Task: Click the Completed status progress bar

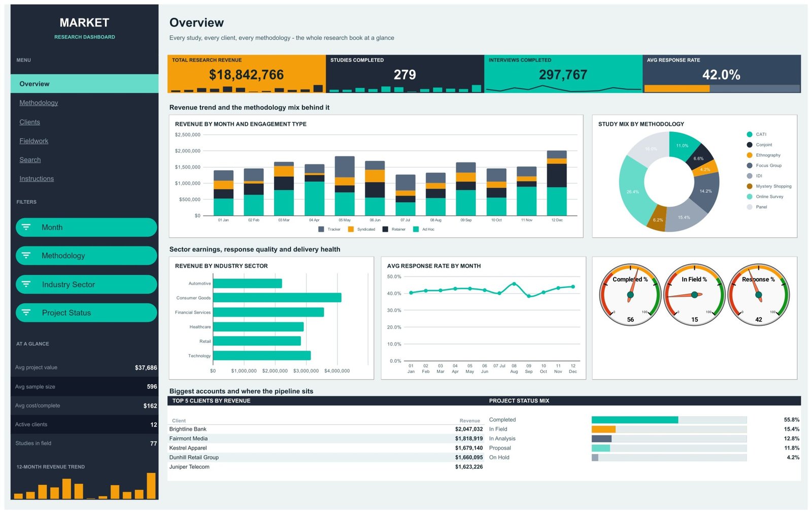Action: [669, 420]
